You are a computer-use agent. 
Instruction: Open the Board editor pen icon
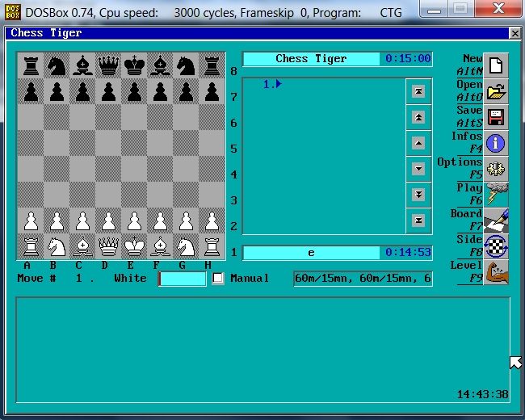click(x=496, y=220)
